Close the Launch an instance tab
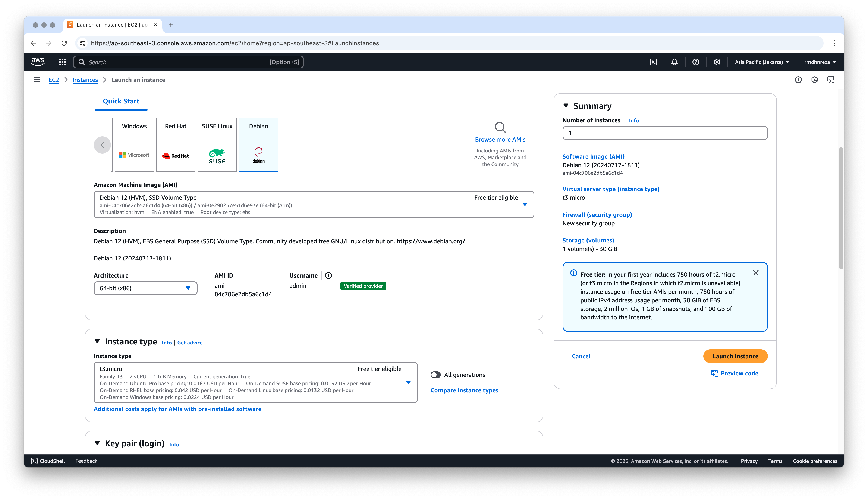This screenshot has width=868, height=499. pos(155,25)
